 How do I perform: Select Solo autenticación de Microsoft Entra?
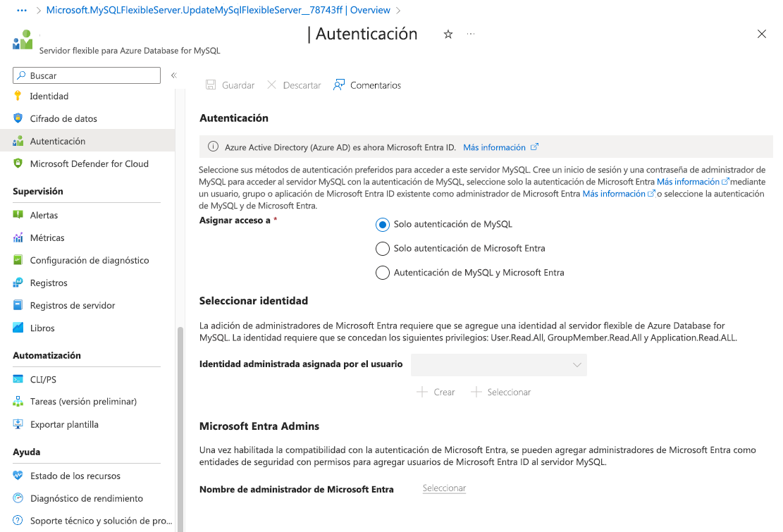pyautogui.click(x=382, y=248)
